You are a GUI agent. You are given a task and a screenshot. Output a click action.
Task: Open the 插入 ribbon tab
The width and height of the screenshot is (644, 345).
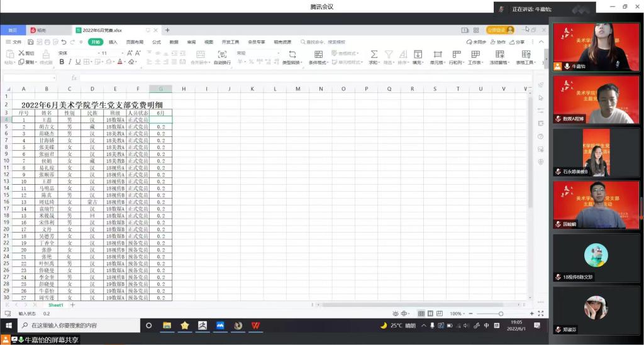(113, 42)
